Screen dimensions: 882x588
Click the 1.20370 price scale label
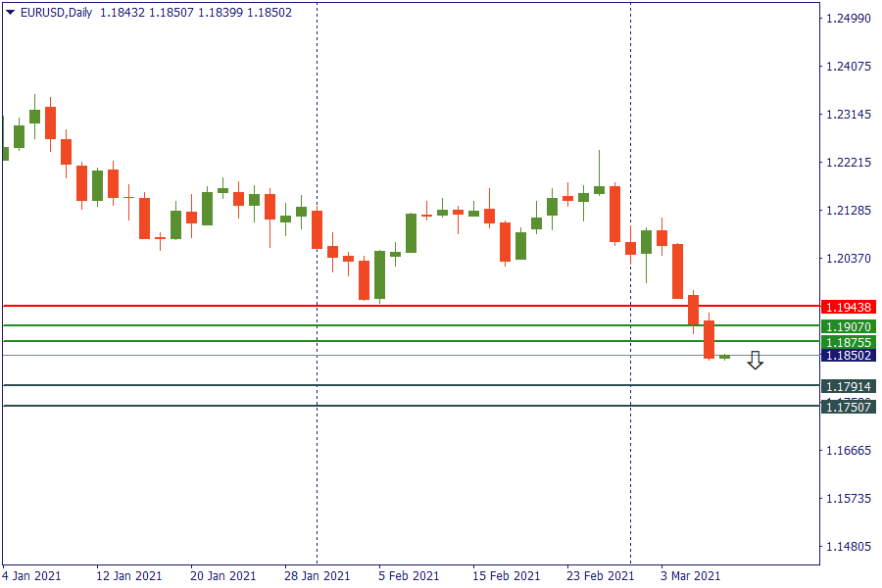click(849, 259)
